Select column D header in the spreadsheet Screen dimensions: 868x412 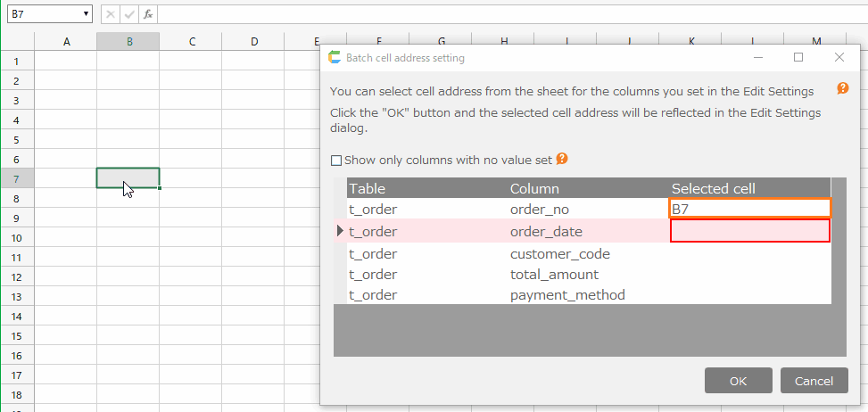coord(254,42)
